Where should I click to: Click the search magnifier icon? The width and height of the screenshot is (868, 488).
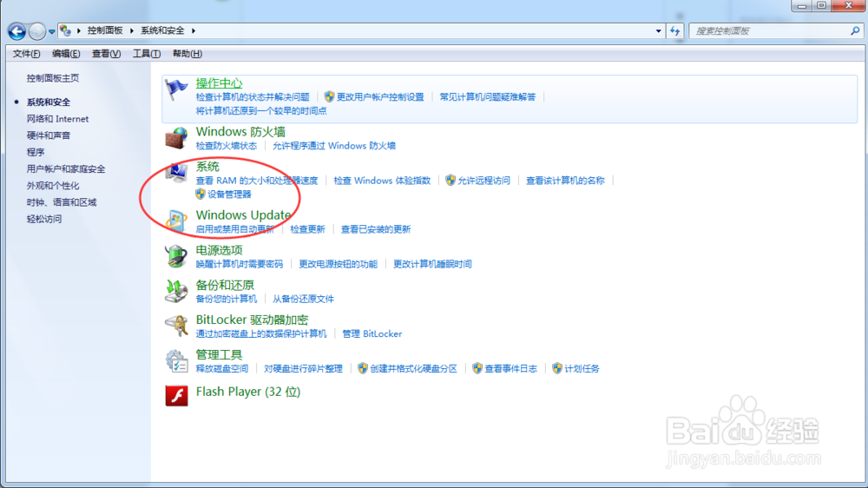coord(855,31)
